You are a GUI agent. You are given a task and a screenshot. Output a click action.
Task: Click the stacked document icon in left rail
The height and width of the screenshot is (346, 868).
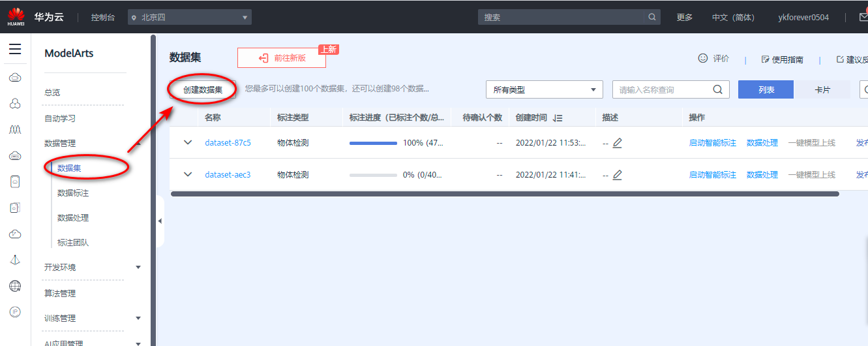pyautogui.click(x=15, y=208)
